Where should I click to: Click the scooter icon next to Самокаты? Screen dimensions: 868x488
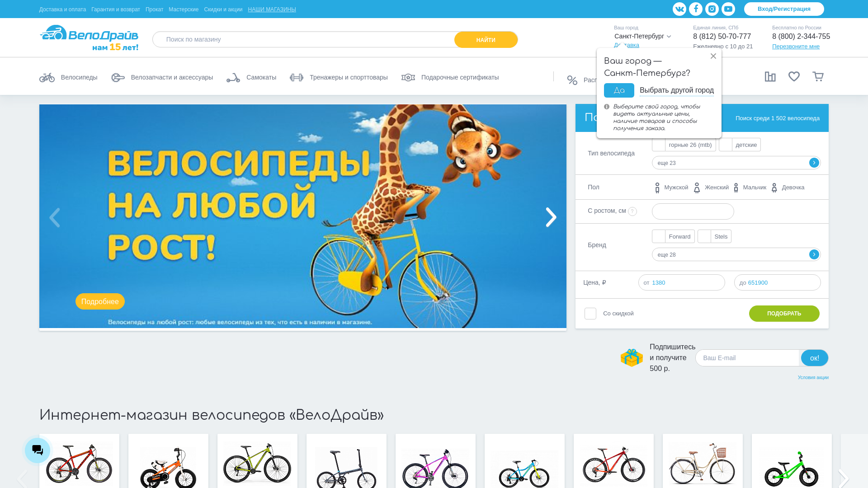(x=233, y=77)
